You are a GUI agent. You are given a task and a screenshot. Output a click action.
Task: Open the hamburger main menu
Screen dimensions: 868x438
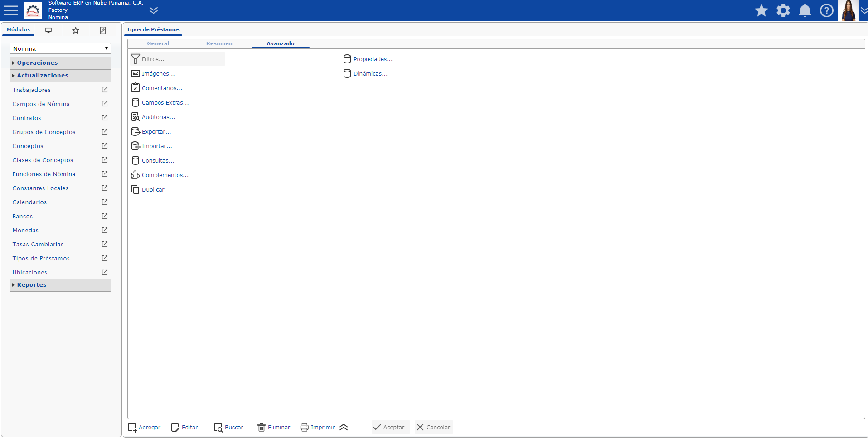(x=11, y=10)
